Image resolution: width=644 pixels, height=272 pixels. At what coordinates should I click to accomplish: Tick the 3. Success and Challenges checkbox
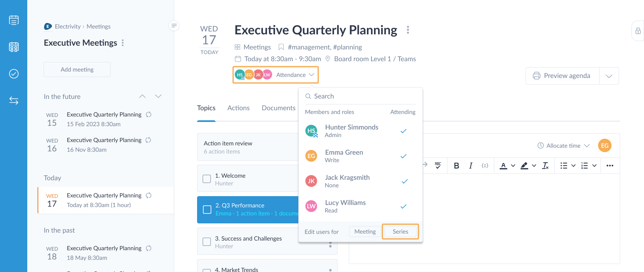coord(207,242)
